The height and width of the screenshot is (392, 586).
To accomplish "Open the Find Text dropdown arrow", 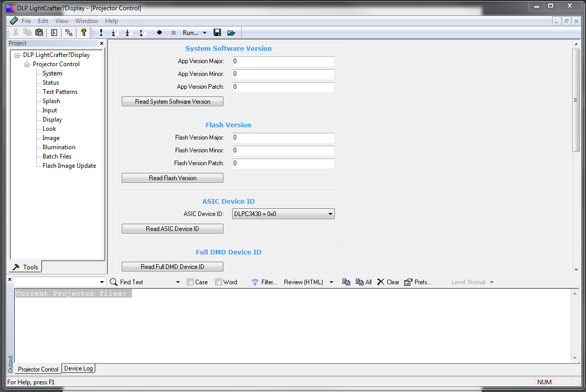I will [178, 282].
